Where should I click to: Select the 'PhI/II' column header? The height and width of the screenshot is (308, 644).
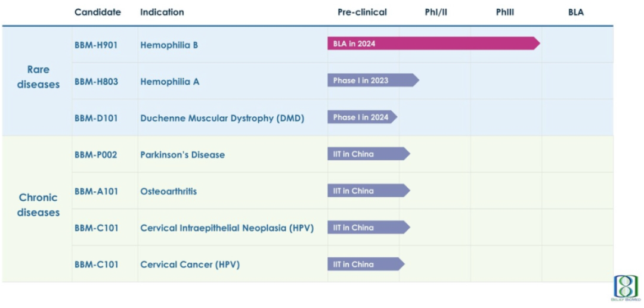tap(436, 12)
